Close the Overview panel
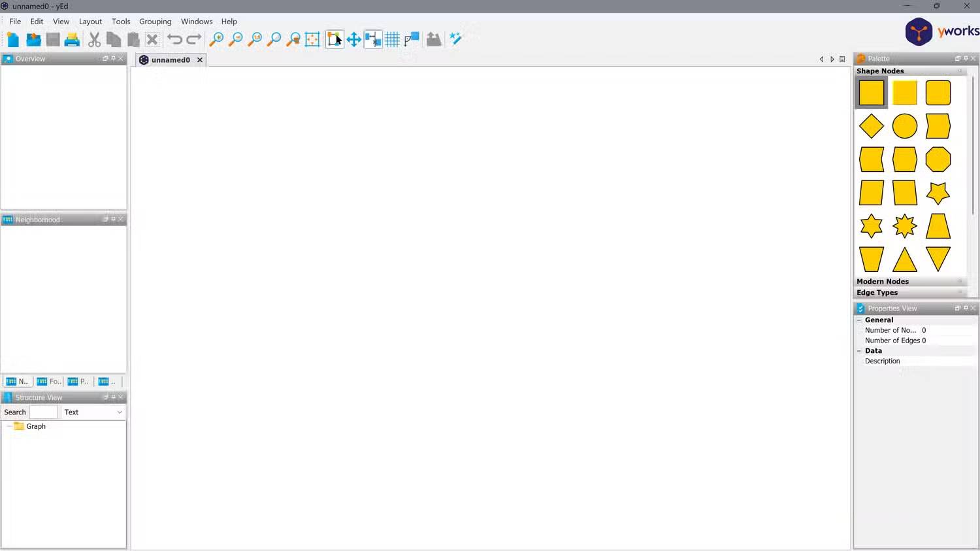Screen dimensions: 980x551 coord(121,59)
